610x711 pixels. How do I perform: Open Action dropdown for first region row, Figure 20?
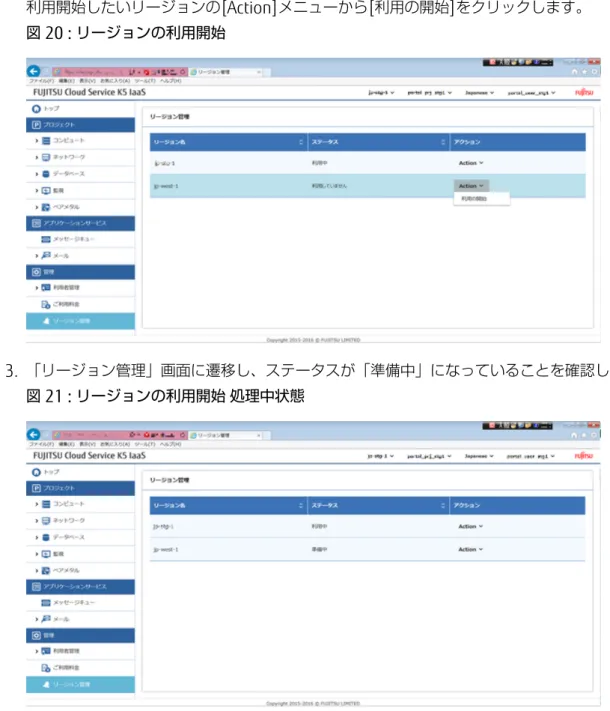[x=471, y=163]
